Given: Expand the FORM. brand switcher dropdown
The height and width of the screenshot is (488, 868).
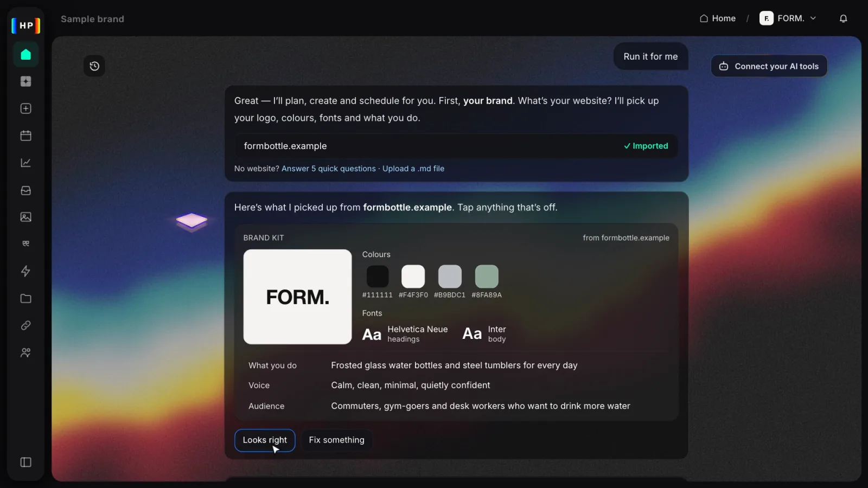Looking at the screenshot, I should 788,18.
